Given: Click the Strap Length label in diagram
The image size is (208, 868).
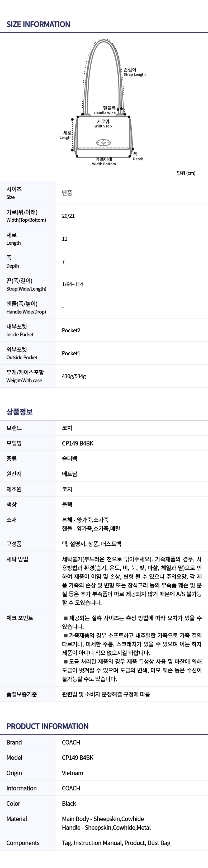Looking at the screenshot, I should (x=135, y=72).
